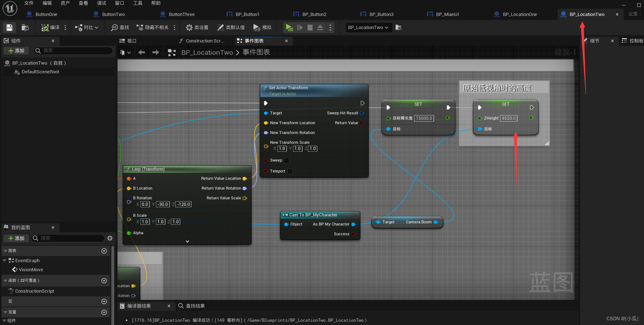Navigate back with the left arrow icon
The width and height of the screenshot is (644, 325).
[142, 53]
